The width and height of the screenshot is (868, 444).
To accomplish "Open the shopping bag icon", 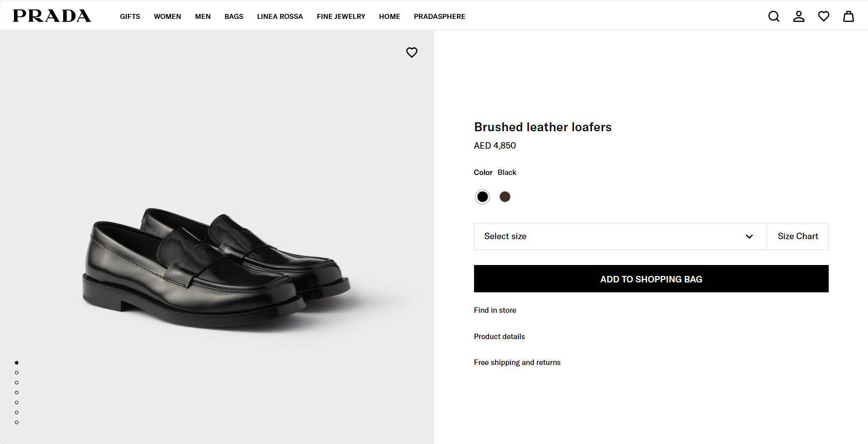I will (x=848, y=16).
